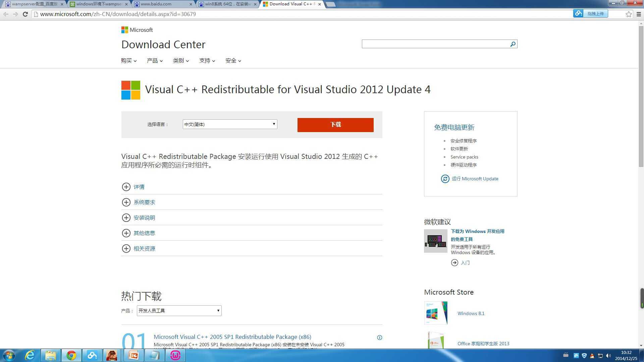Click the on-screen keyboard tray icon
The height and width of the screenshot is (362, 644).
tap(566, 355)
